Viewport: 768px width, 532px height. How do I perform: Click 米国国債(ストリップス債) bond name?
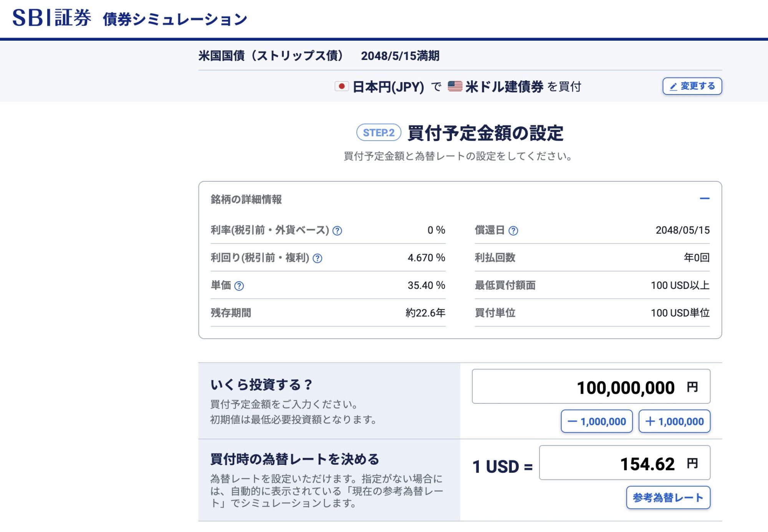coord(271,56)
